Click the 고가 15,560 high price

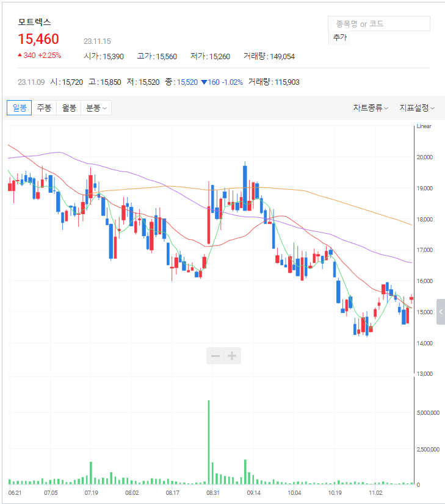tap(157, 56)
